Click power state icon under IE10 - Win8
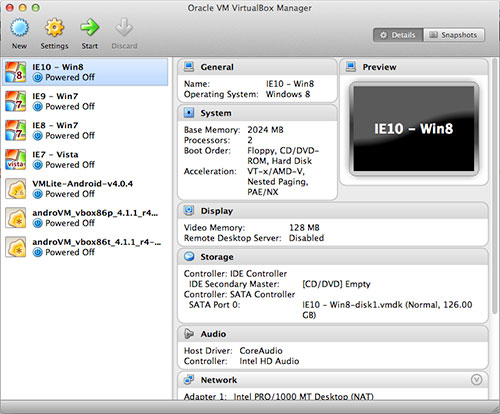500x414 pixels. pos(38,77)
